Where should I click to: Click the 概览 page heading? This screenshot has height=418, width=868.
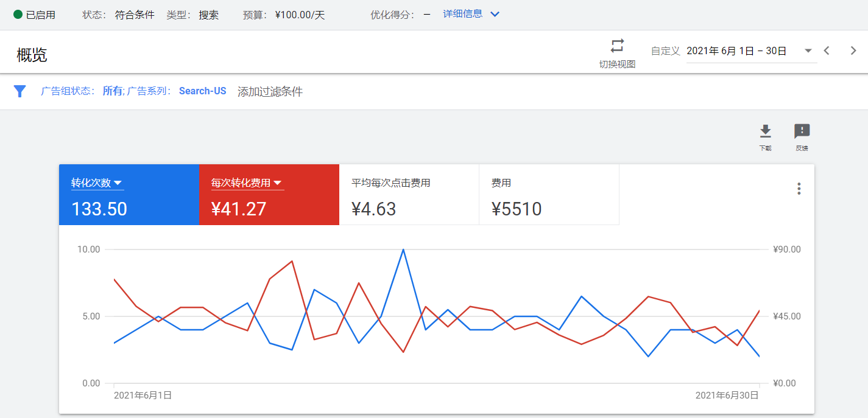(32, 55)
